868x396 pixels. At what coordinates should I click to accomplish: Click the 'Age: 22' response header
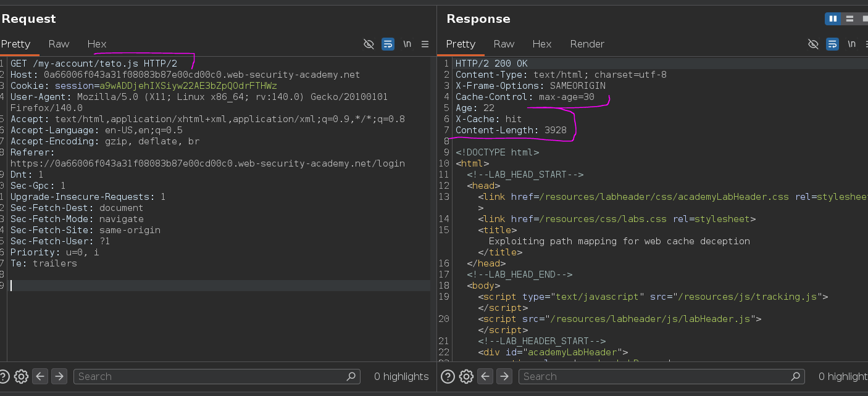click(475, 108)
